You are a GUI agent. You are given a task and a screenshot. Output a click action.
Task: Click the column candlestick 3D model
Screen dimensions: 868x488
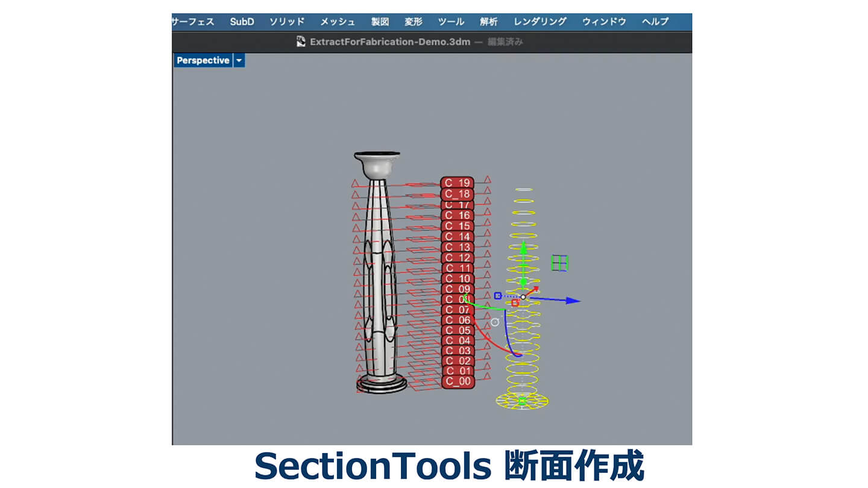point(377,271)
